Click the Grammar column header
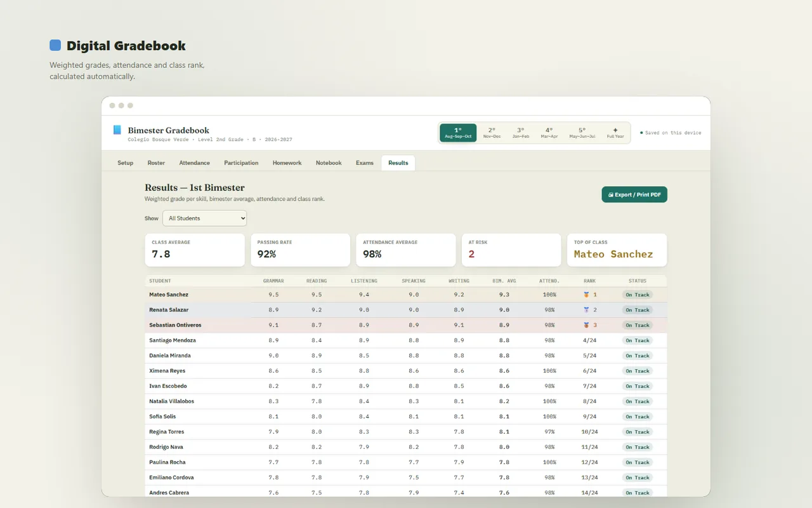812x508 pixels. tap(273, 281)
